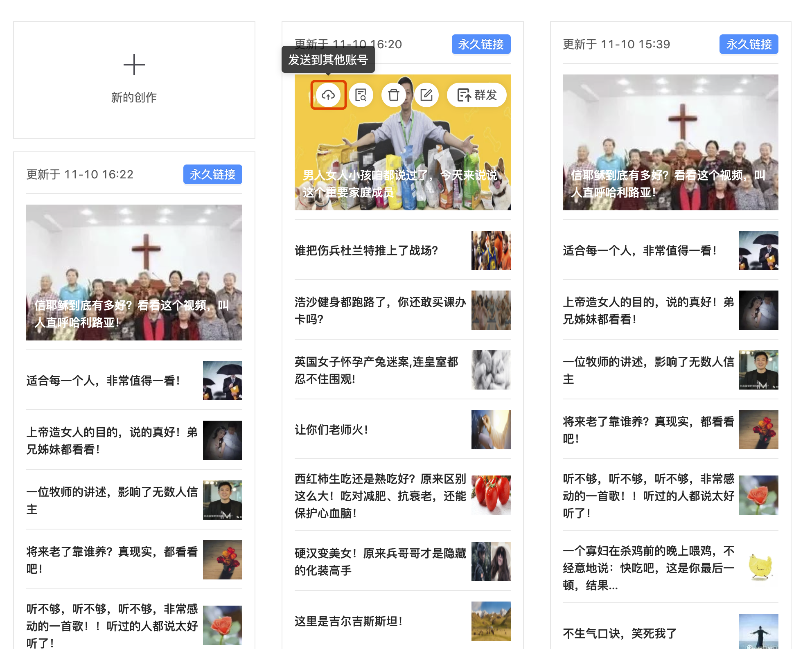The image size is (812, 649).
Task: Click 永久链接 on the 16:20 card
Action: coord(481,44)
